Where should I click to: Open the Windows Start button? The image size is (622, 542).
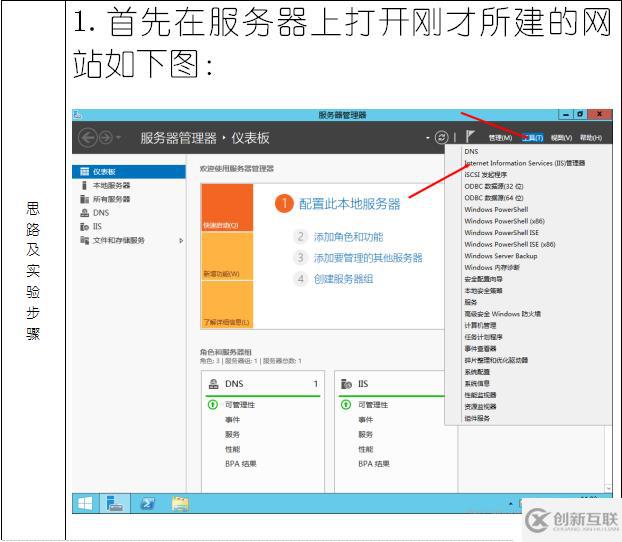(85, 504)
